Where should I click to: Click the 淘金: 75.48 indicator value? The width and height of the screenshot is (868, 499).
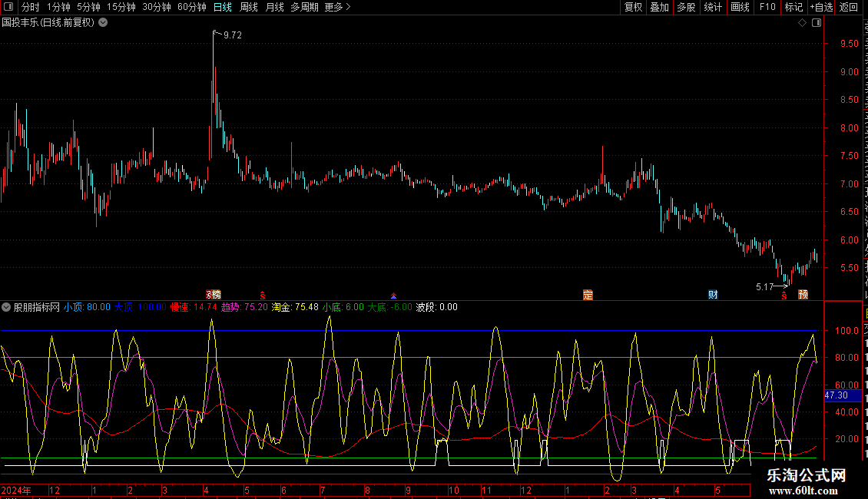click(x=295, y=307)
